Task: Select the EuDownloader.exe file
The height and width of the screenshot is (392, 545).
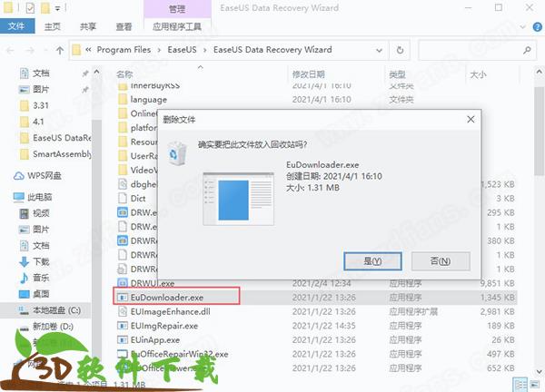Action: click(x=167, y=298)
